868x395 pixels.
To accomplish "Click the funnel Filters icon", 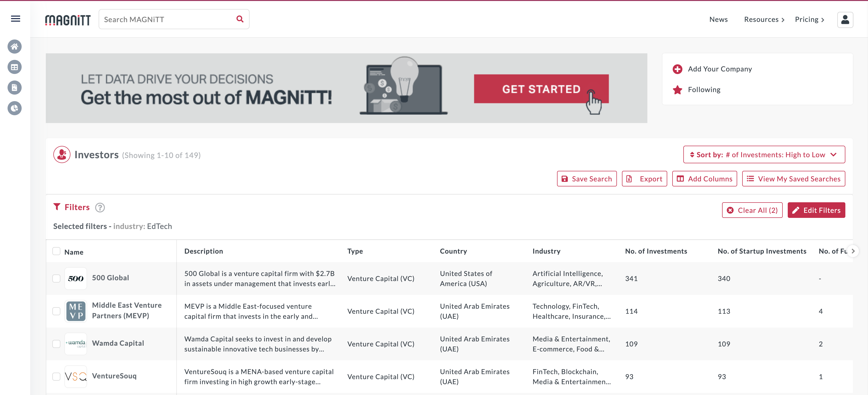I will click(57, 207).
